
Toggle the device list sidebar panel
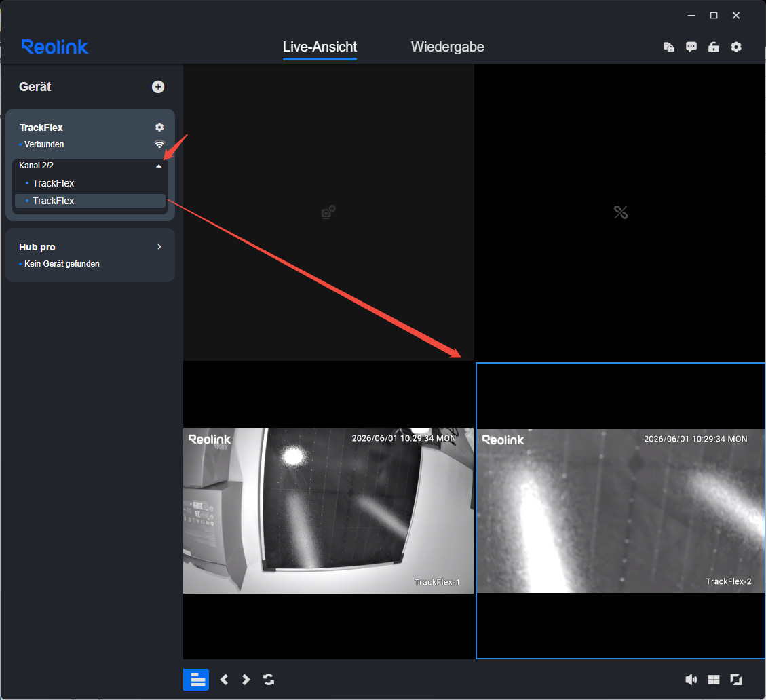[196, 680]
